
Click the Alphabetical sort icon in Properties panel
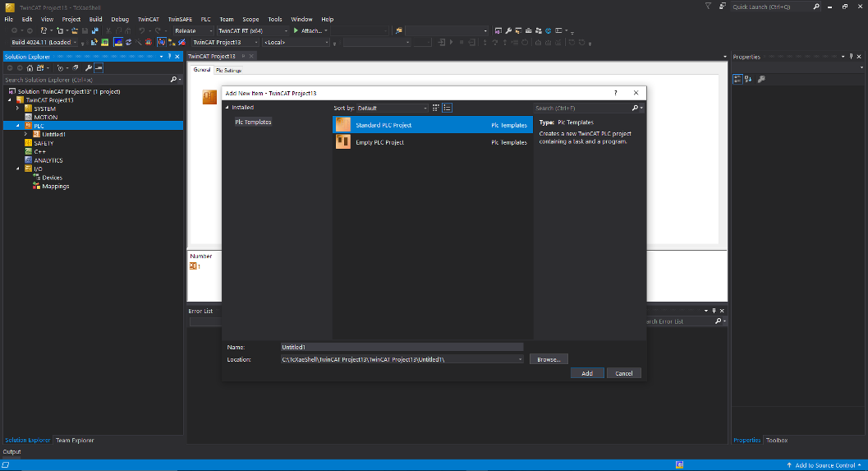[748, 79]
